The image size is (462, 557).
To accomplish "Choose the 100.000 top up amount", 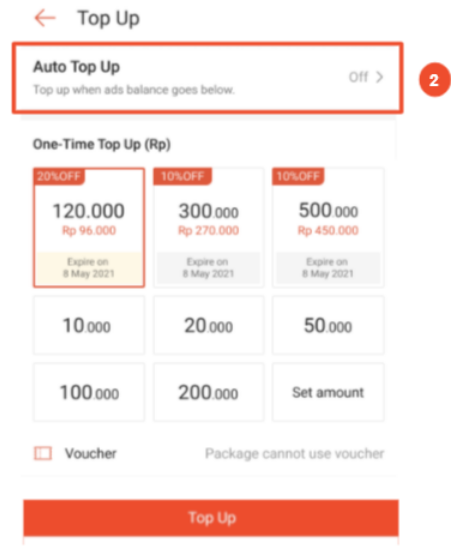I will pos(89,392).
